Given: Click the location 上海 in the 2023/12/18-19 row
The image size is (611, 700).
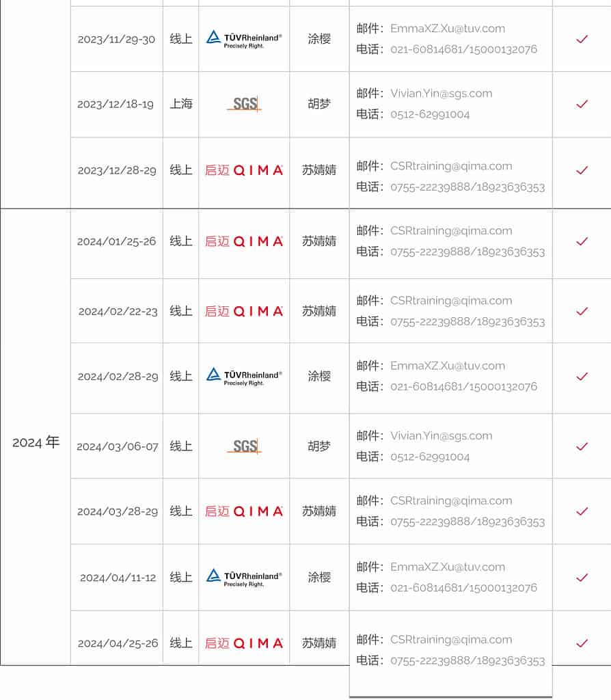Looking at the screenshot, I should tap(181, 104).
